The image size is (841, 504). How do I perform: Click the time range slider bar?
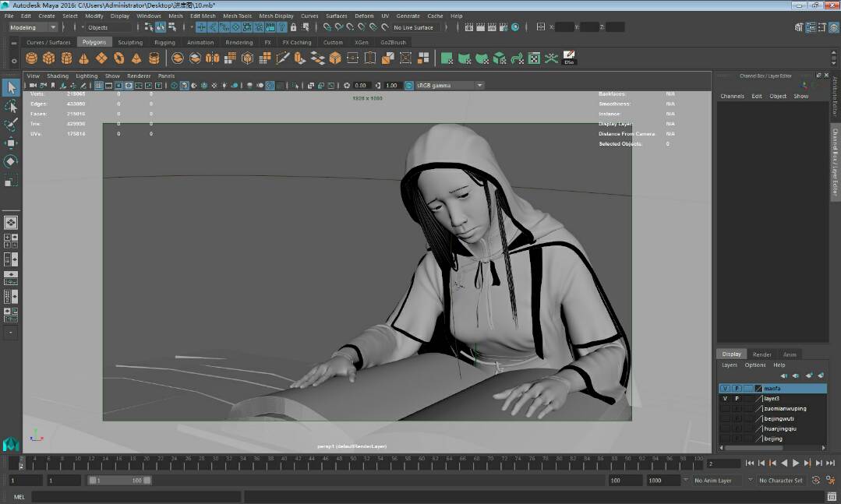click(x=119, y=481)
